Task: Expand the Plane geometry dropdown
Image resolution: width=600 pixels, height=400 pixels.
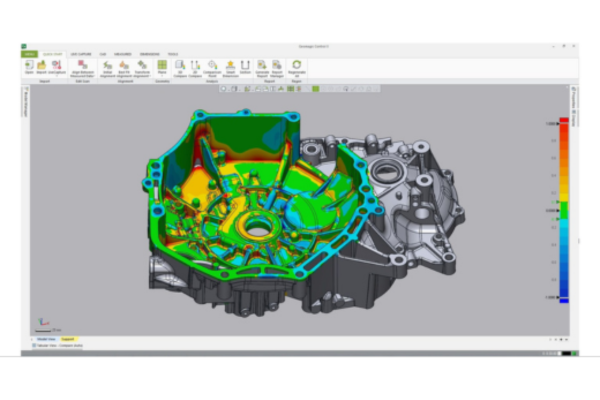Action: [x=162, y=74]
